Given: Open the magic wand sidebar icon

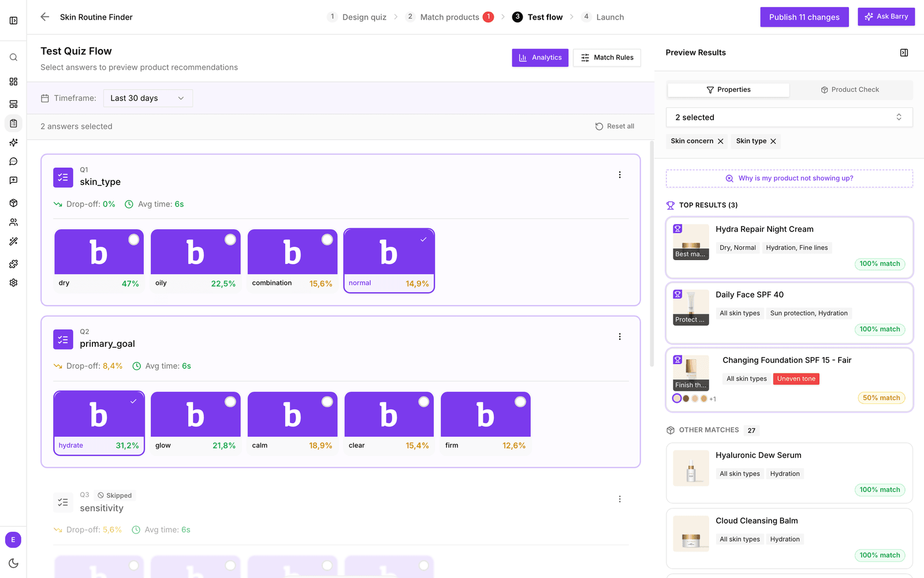Looking at the screenshot, I should coord(13,241).
